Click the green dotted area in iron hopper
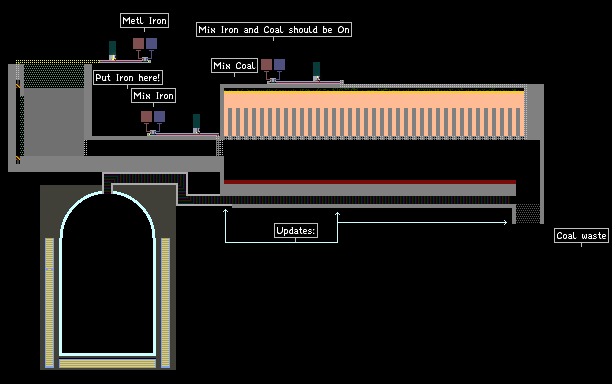Screen dimensions: 612x384 [54, 76]
